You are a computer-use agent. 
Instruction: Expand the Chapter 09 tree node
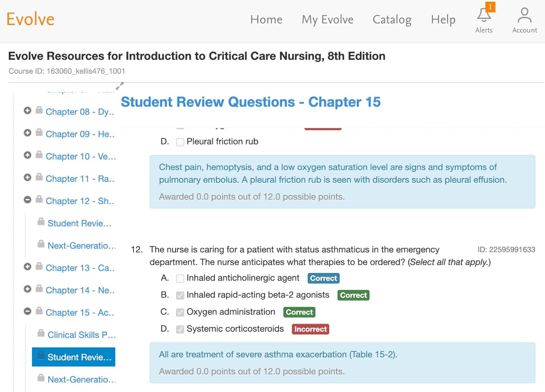[x=27, y=133]
